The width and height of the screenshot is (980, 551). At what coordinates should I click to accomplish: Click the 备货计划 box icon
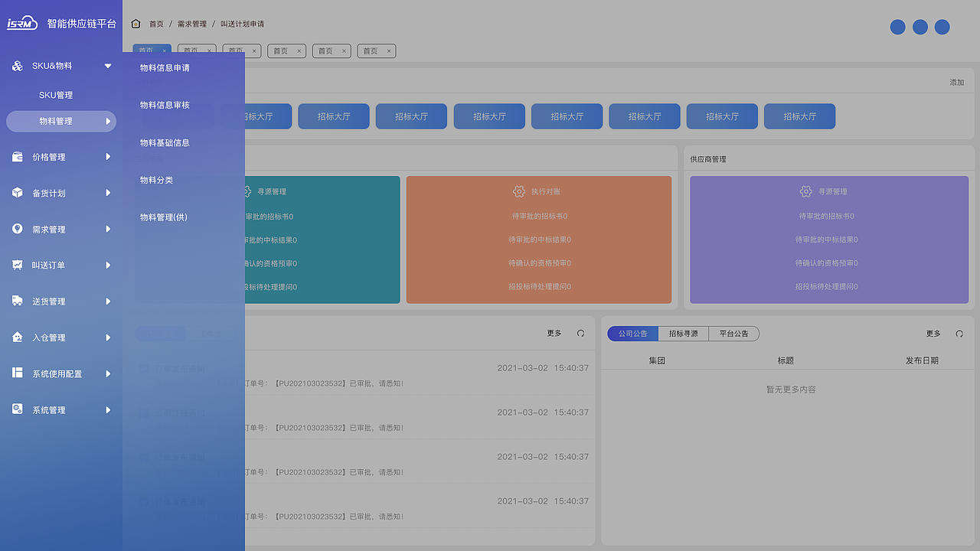[x=17, y=193]
